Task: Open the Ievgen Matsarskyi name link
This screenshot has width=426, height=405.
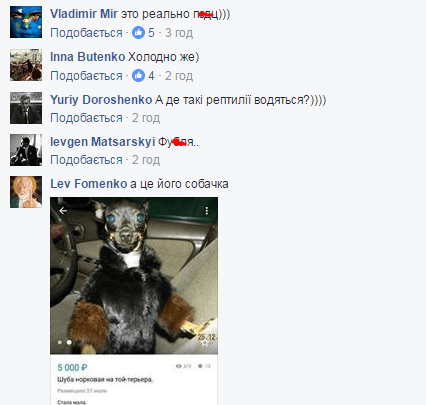Action: [103, 142]
